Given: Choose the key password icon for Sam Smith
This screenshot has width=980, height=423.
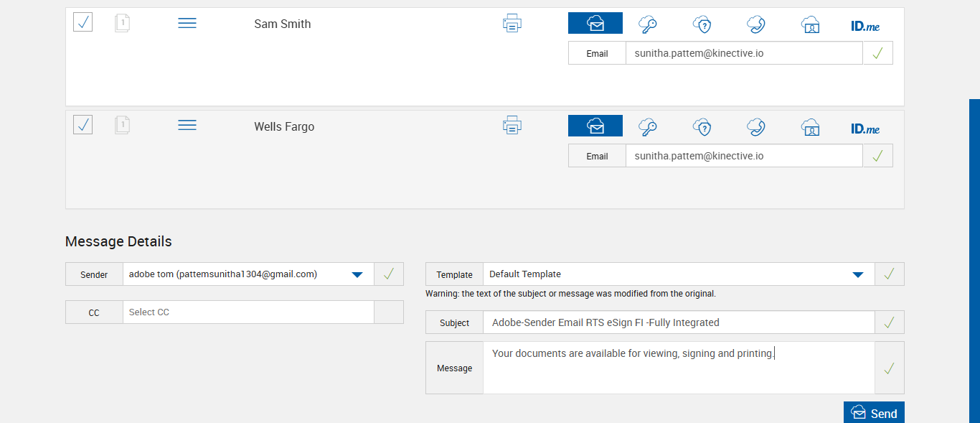Looking at the screenshot, I should pos(648,24).
